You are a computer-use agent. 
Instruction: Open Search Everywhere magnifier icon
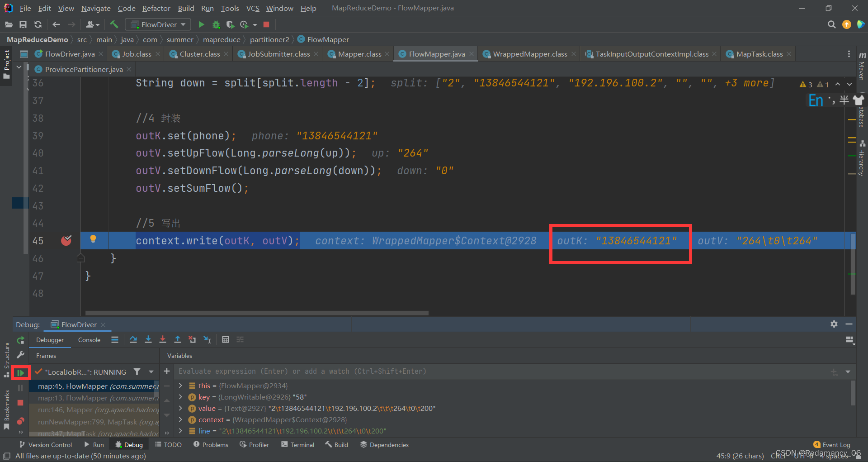click(x=831, y=24)
